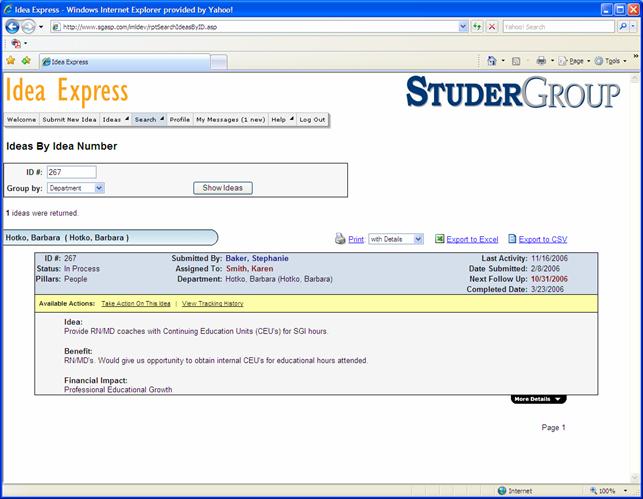Click the Home icon in toolbar

[491, 61]
